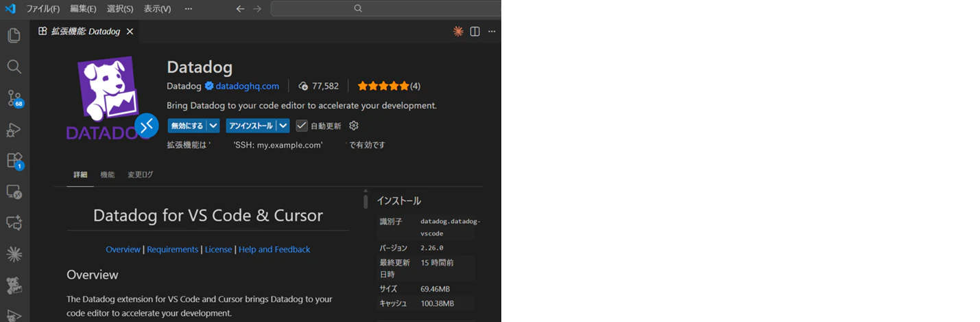This screenshot has width=980, height=322.
Task: Click the last updated value 15 時間前
Action: click(438, 262)
